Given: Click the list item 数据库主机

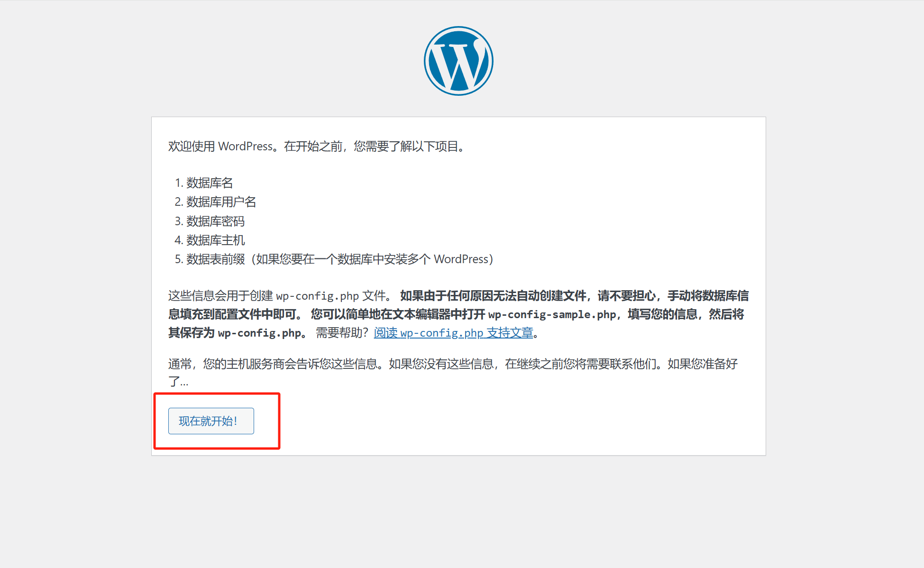Looking at the screenshot, I should 215,240.
